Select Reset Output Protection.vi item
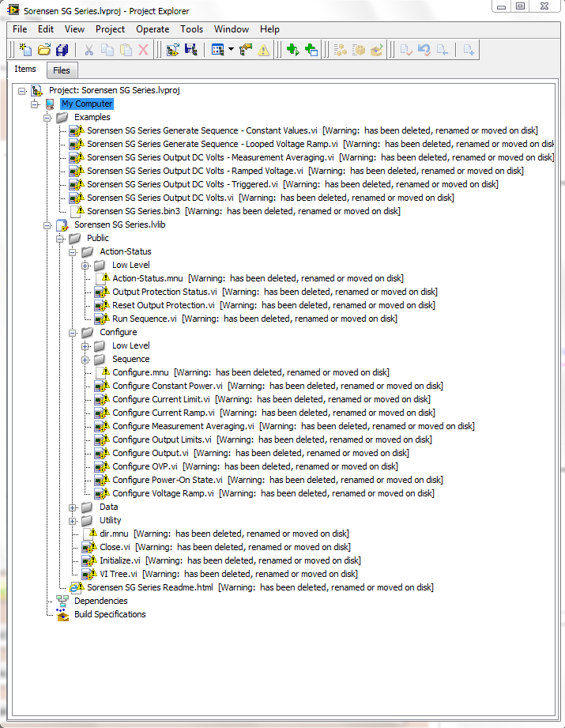 (x=164, y=305)
